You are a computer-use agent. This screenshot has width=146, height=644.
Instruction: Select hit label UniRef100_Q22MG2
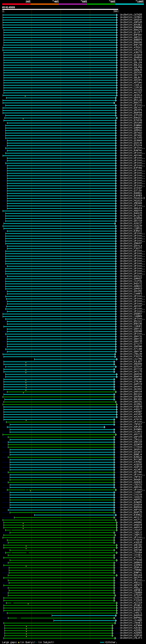click(131, 404)
